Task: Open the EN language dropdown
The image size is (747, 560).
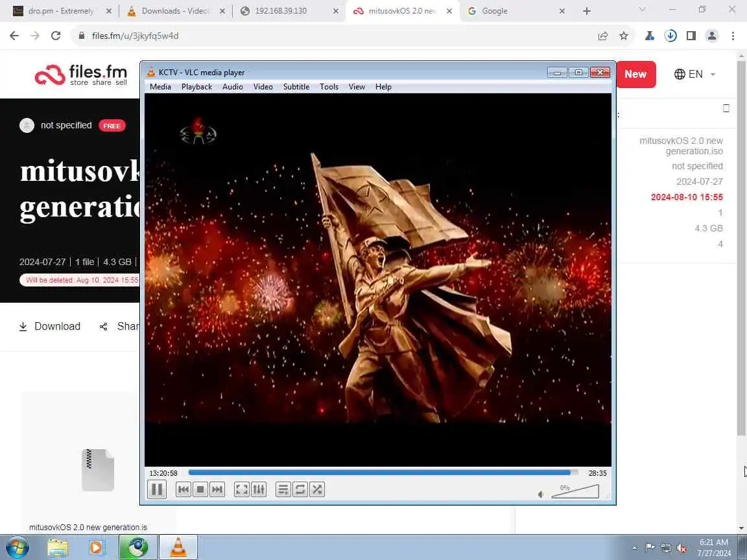Action: click(x=694, y=75)
